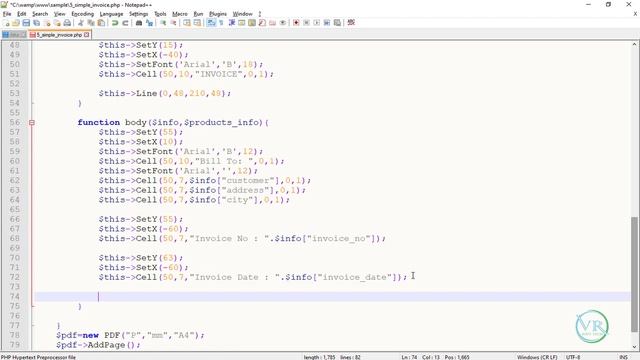Click the scrollbar down arrow

pos(634,347)
